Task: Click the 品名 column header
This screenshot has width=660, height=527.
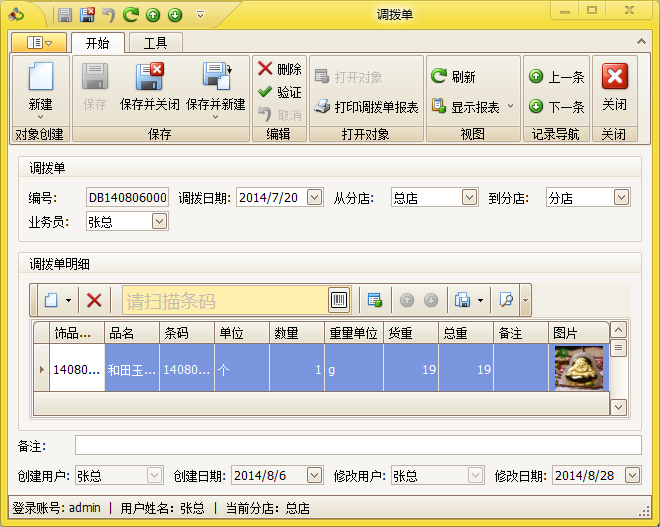Action: coord(132,333)
